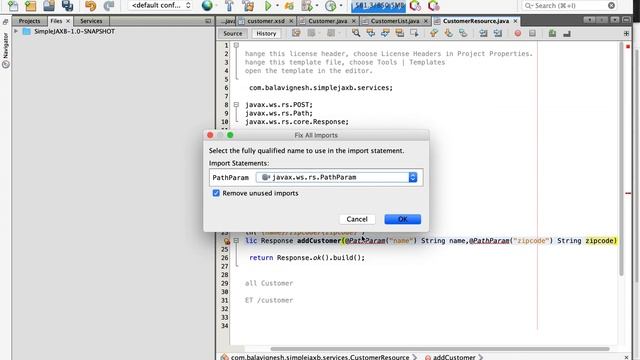Image resolution: width=640 pixels, height=360 pixels.
Task: Show Source view of editor
Action: (233, 33)
